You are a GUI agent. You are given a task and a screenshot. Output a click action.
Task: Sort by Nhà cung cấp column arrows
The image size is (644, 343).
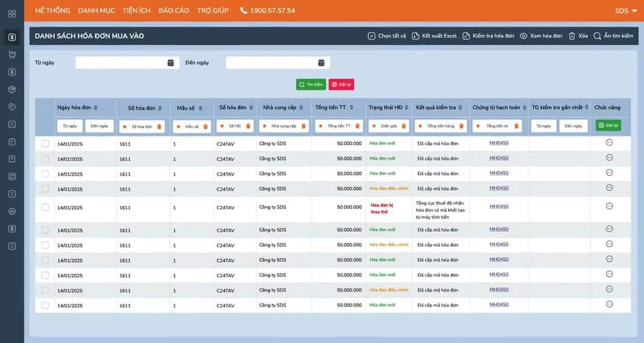301,107
